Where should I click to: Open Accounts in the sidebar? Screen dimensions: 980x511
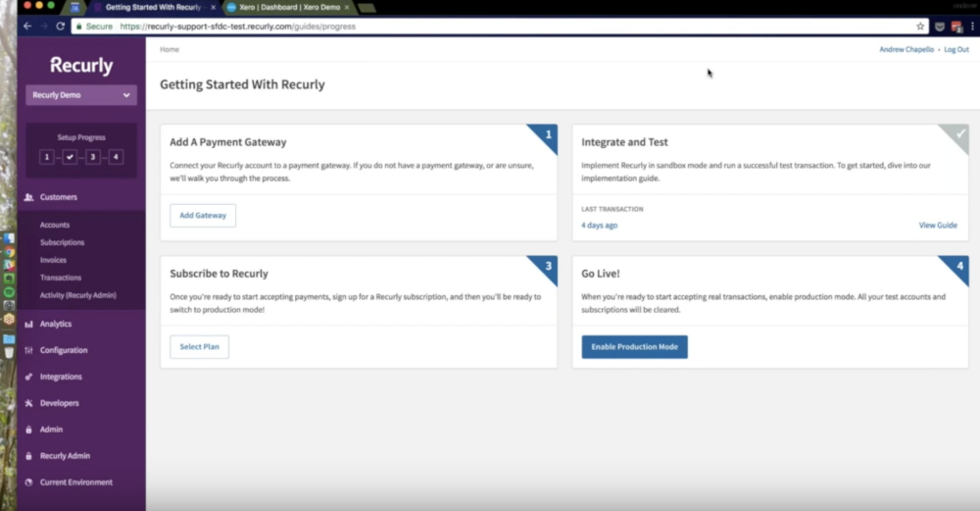tap(55, 226)
